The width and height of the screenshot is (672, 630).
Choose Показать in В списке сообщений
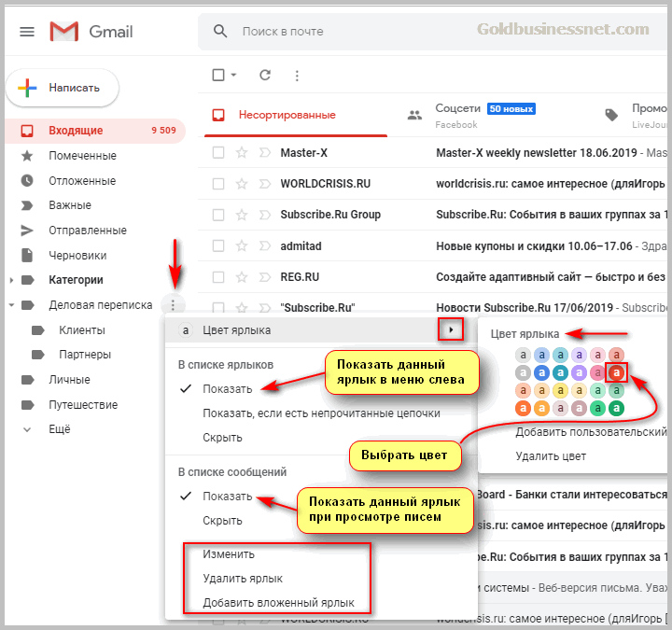coord(228,497)
